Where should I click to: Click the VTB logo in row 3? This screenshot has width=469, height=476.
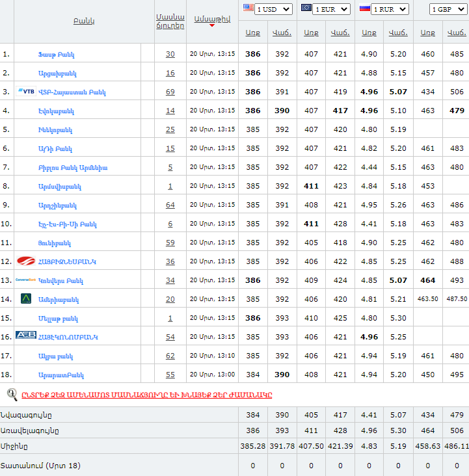[26, 91]
